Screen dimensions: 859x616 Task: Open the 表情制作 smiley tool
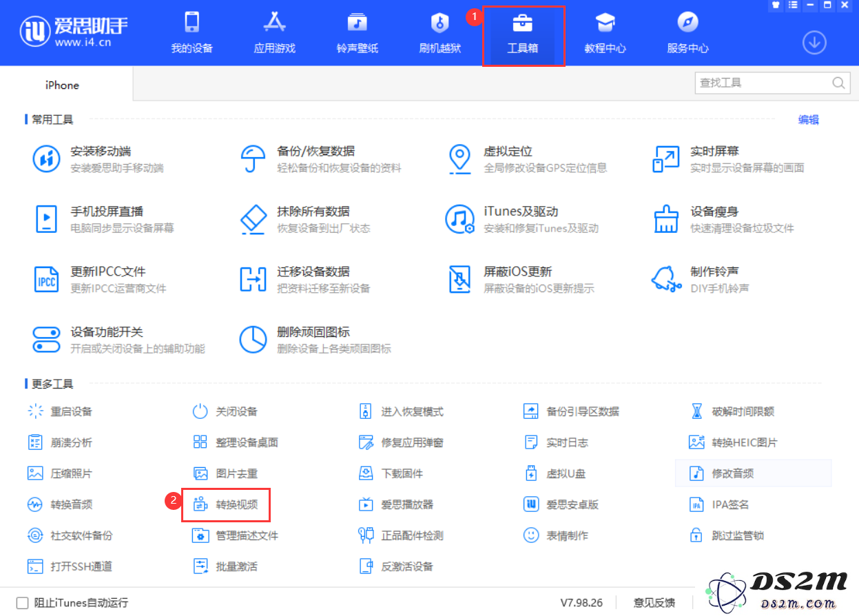coord(556,535)
